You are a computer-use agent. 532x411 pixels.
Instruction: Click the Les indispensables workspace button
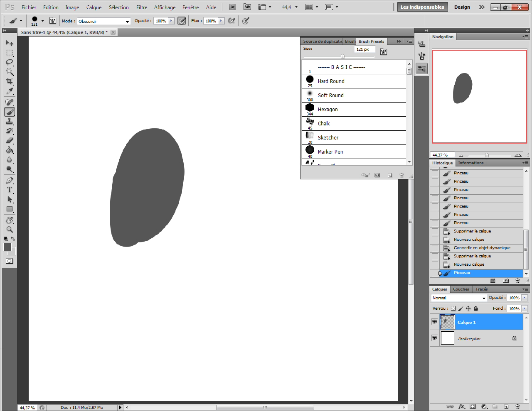(x=422, y=7)
